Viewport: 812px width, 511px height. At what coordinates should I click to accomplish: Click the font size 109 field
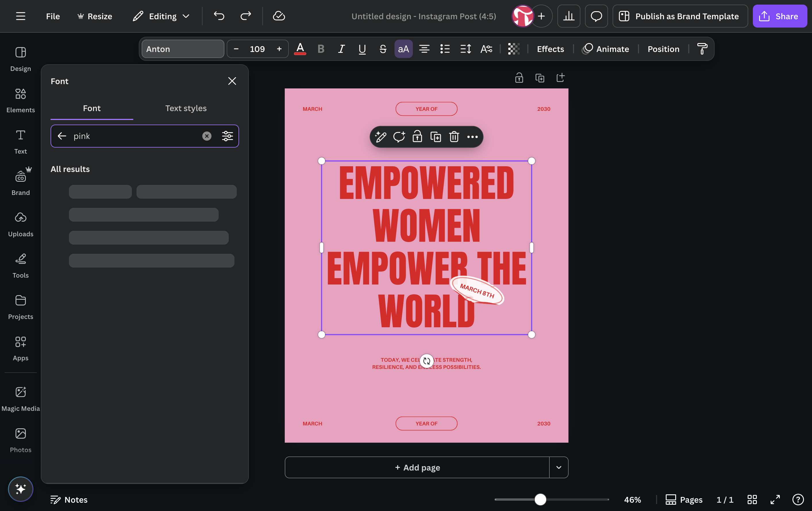click(257, 49)
